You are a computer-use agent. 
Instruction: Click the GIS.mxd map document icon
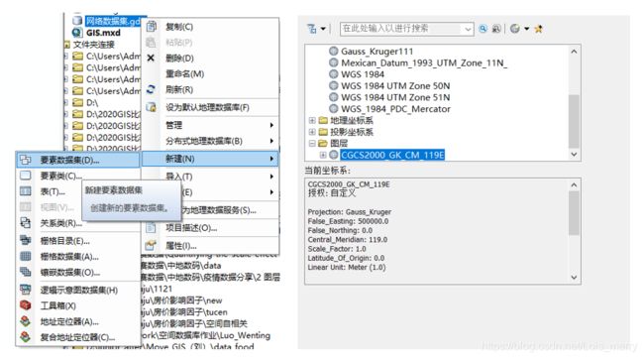(x=77, y=33)
